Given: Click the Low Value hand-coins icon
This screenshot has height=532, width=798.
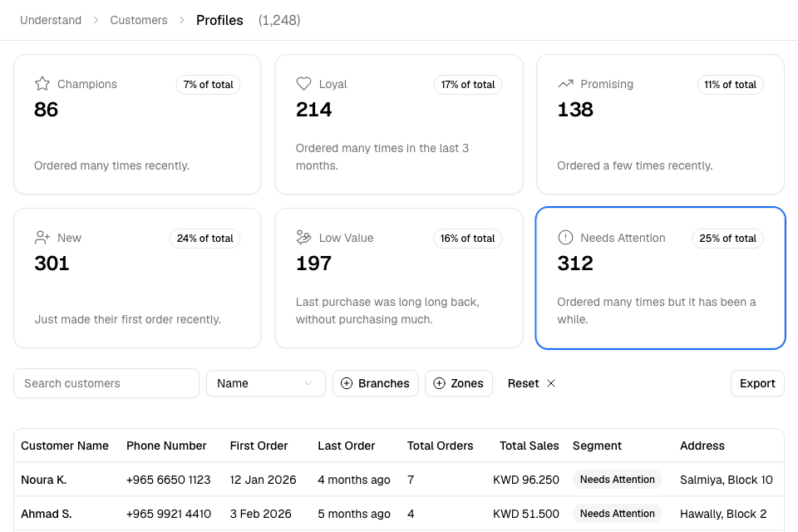Looking at the screenshot, I should tap(304, 237).
